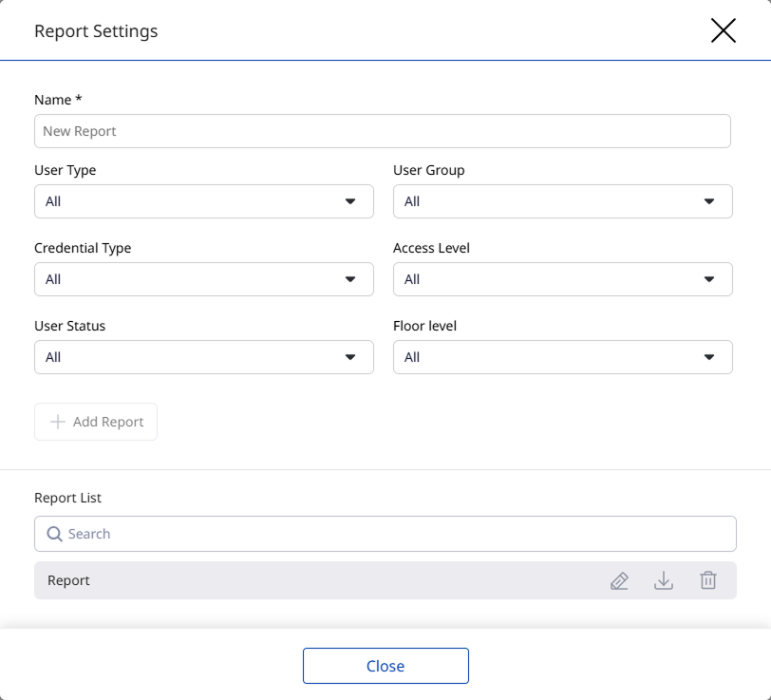The width and height of the screenshot is (771, 700).
Task: Click the caret arrow on User Group
Action: (709, 201)
